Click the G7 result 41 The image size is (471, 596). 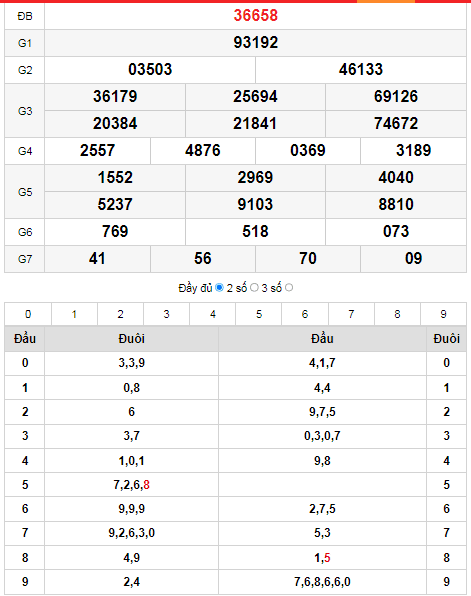click(x=97, y=259)
